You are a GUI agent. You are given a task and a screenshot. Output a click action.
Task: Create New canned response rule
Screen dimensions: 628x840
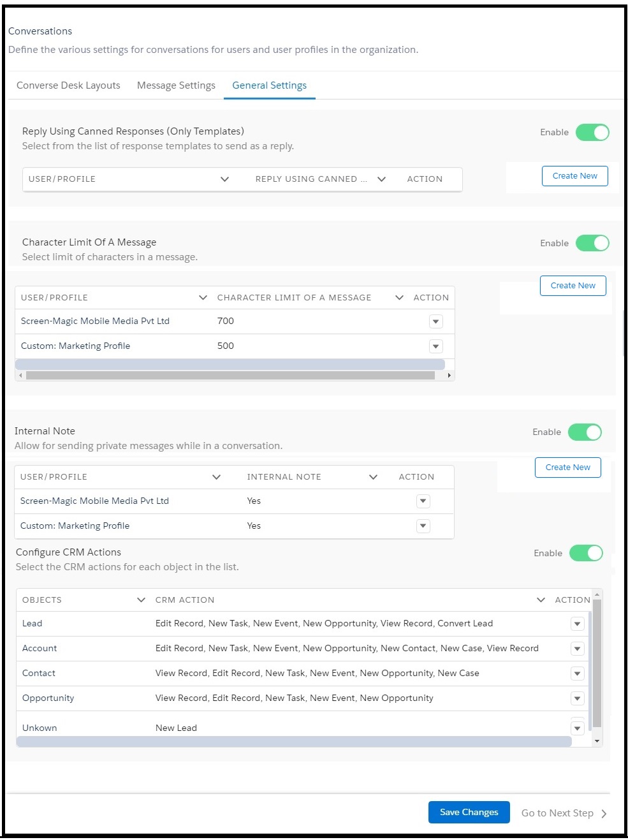tap(574, 175)
